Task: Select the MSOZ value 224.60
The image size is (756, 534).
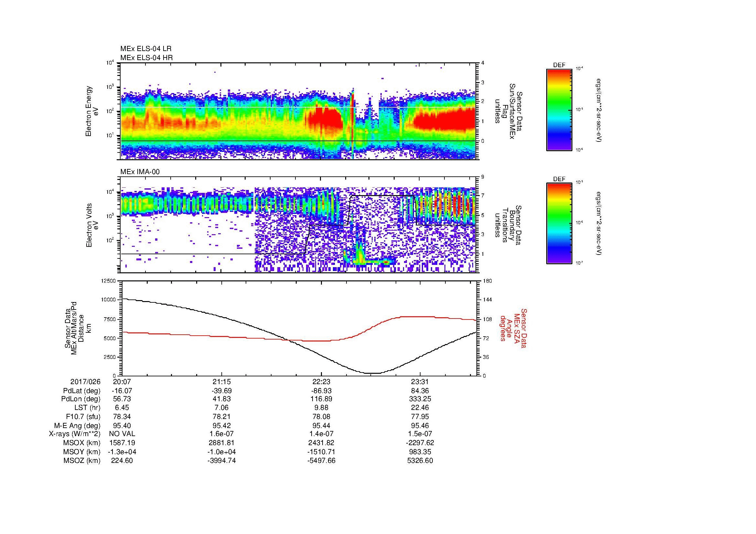Action: [x=122, y=461]
